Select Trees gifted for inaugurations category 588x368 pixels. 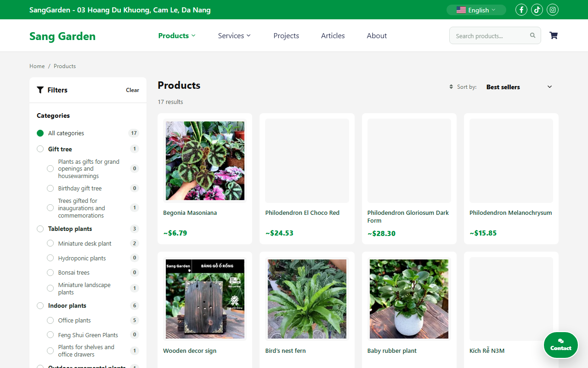(51, 208)
